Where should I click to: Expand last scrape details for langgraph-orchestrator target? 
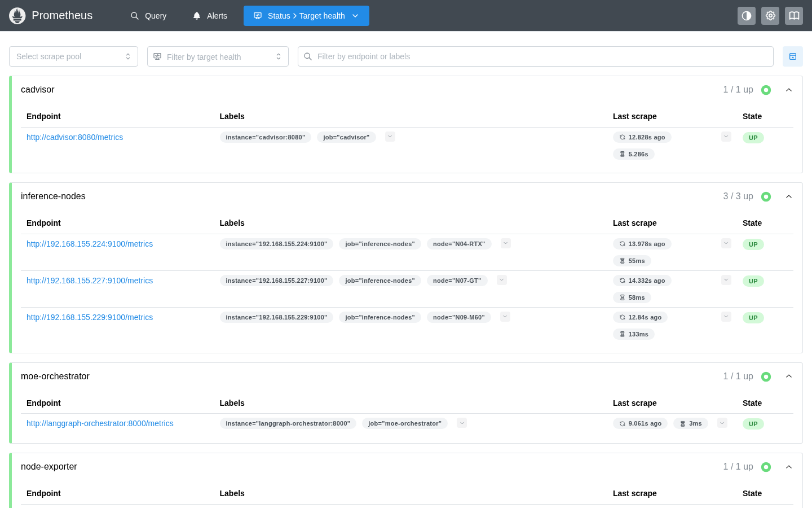(722, 423)
